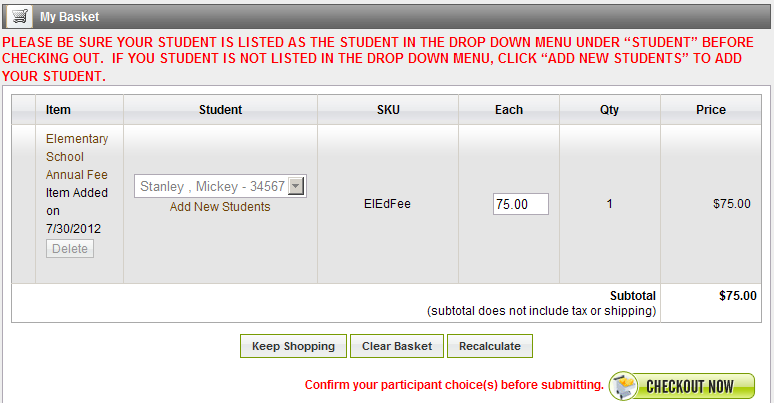The height and width of the screenshot is (403, 774).
Task: Click the Student column header
Action: pyautogui.click(x=221, y=110)
